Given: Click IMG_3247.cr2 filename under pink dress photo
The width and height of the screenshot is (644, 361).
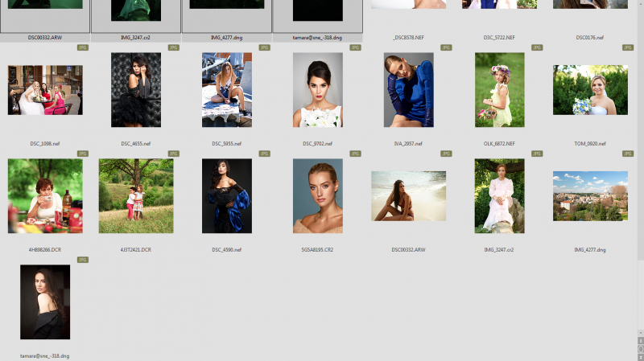Looking at the screenshot, I should (x=499, y=249).
